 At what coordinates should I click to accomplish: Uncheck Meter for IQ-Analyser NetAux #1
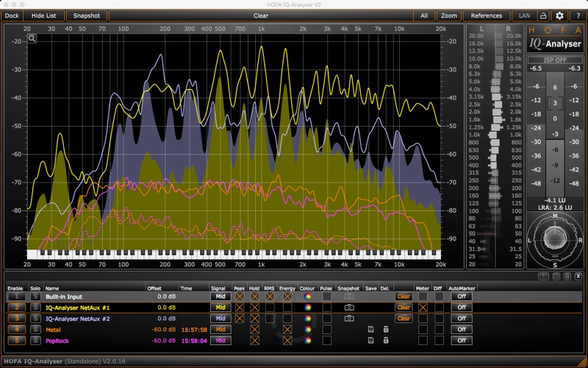click(x=423, y=308)
